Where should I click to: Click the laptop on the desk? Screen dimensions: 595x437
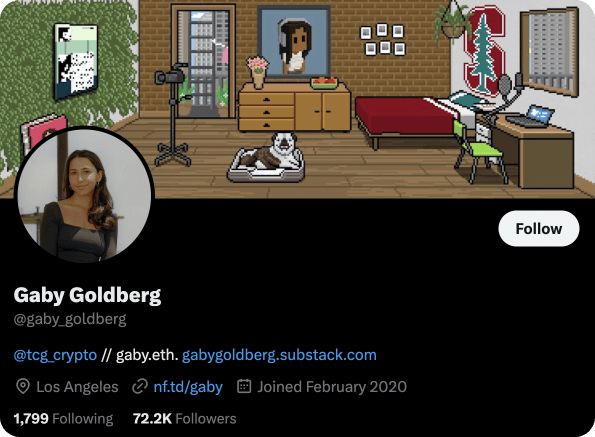pyautogui.click(x=530, y=116)
